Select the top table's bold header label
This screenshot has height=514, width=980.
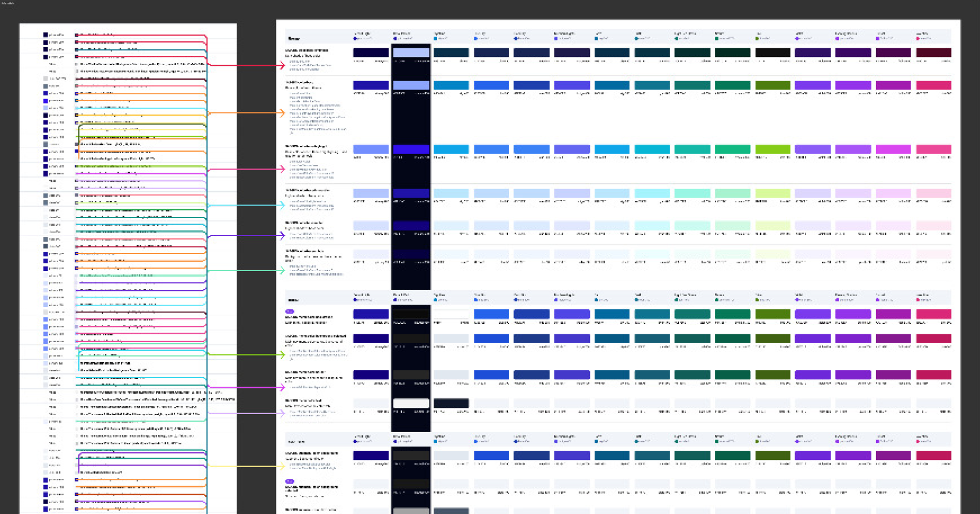tap(294, 38)
